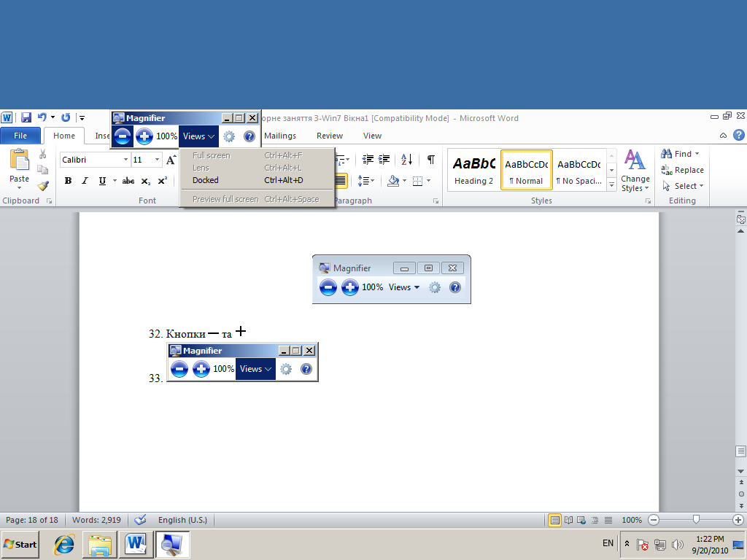Click the Grow Font icon
747x560 pixels.
pos(171,160)
